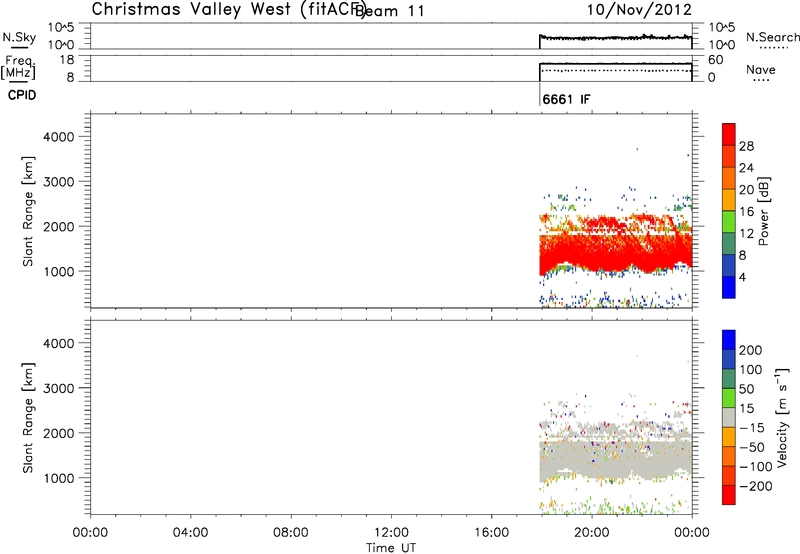Viewport: 800px width, 554px height.
Task: Click the gray ground-scatter band in the velocity plot
Action: [615, 459]
